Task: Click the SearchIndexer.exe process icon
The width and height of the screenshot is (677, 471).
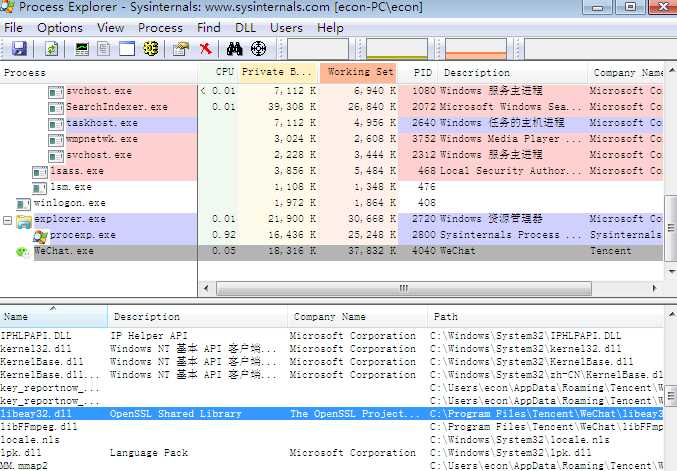Action: 56,108
